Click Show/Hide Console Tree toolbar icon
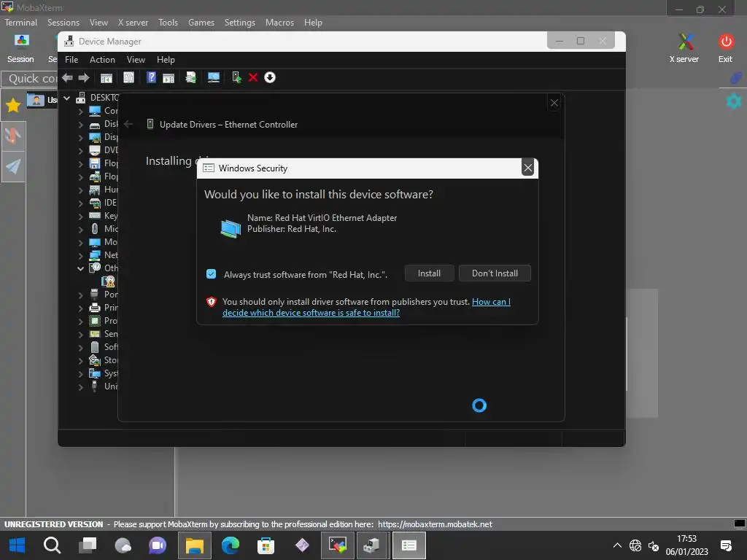Screen dimensions: 747x560 107,77
